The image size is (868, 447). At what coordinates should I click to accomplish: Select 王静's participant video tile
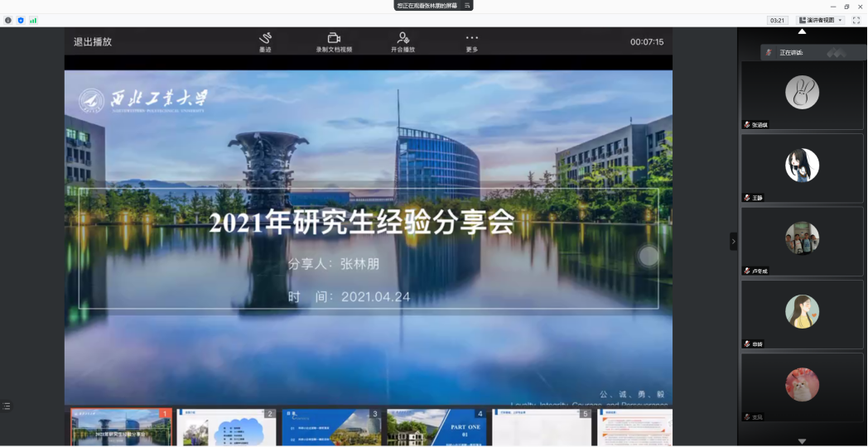coord(802,168)
